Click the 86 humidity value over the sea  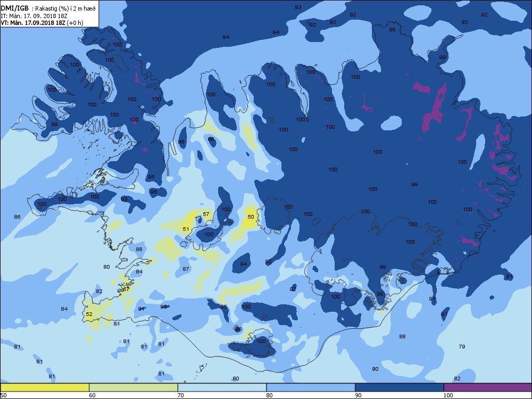18,217
